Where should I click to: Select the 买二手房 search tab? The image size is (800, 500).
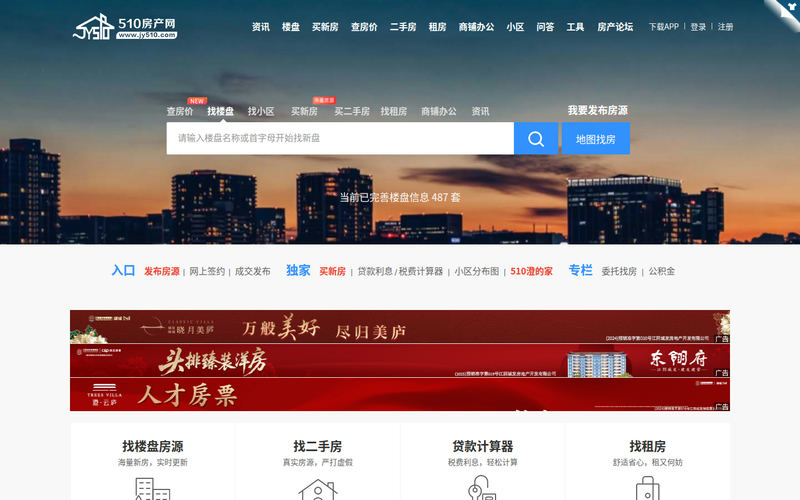point(352,111)
